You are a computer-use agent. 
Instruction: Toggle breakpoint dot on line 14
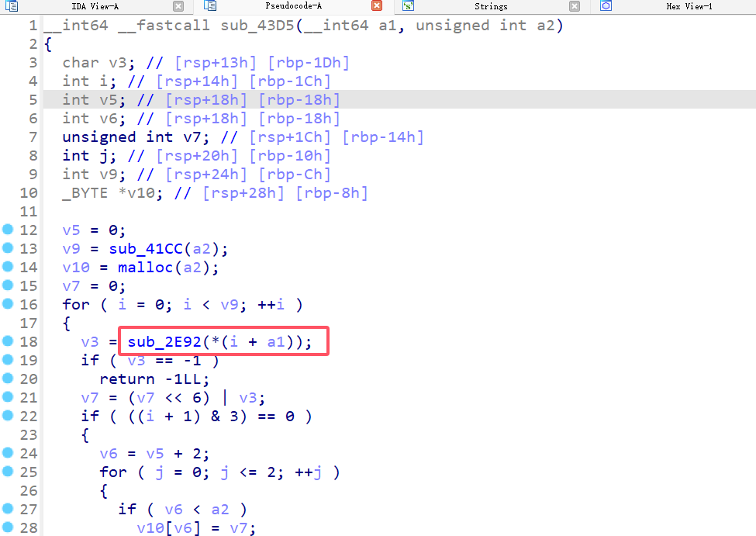(x=8, y=266)
